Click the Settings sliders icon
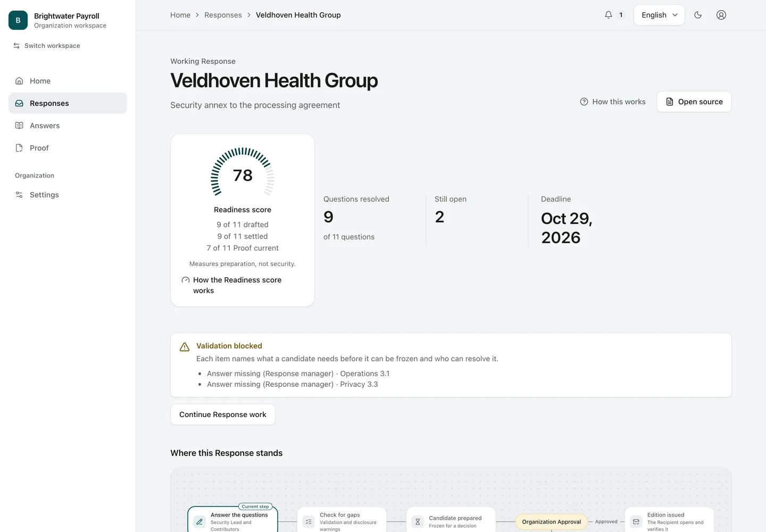 coord(19,195)
